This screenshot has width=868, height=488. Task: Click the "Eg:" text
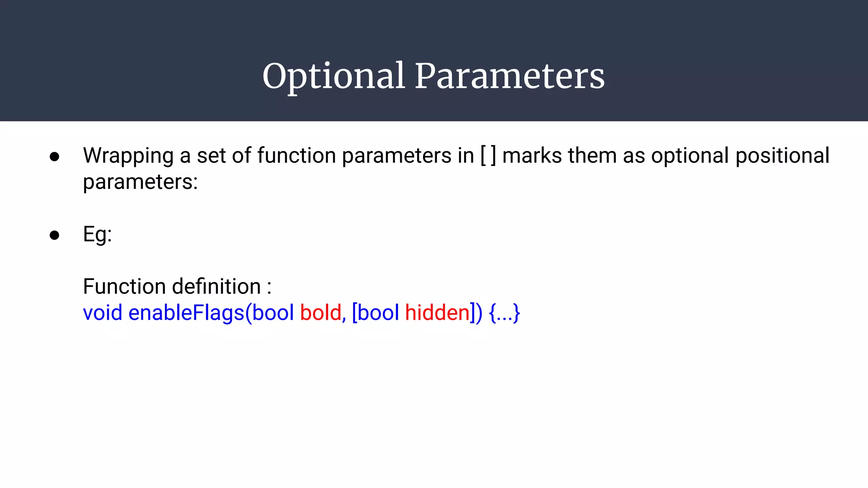(x=97, y=234)
